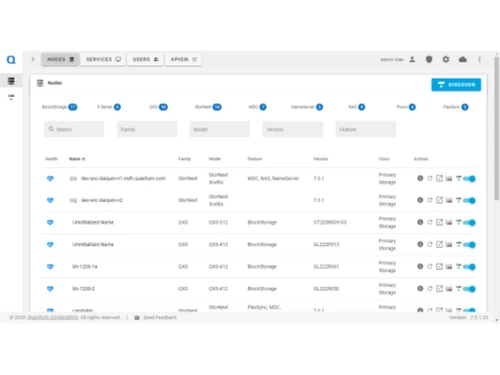The height and width of the screenshot is (375, 500).
Task: Open the three-dot more menu
Action: [480, 59]
